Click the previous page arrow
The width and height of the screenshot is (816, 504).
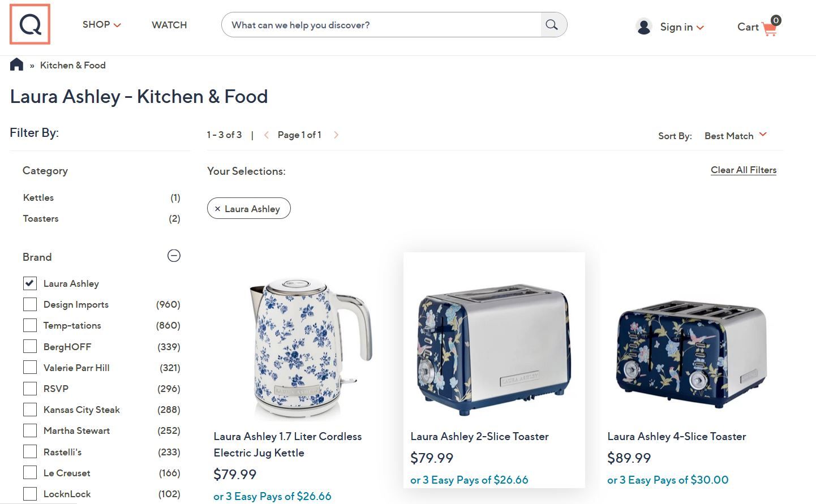266,135
